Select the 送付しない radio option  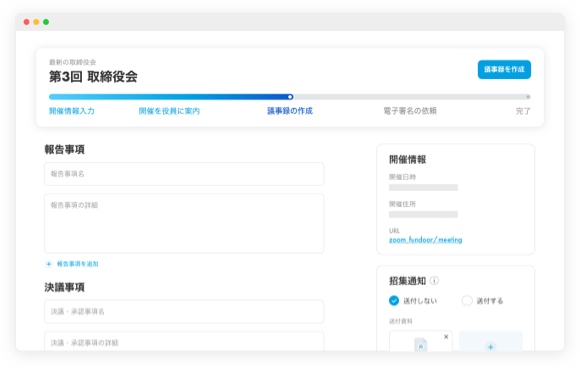click(x=394, y=301)
